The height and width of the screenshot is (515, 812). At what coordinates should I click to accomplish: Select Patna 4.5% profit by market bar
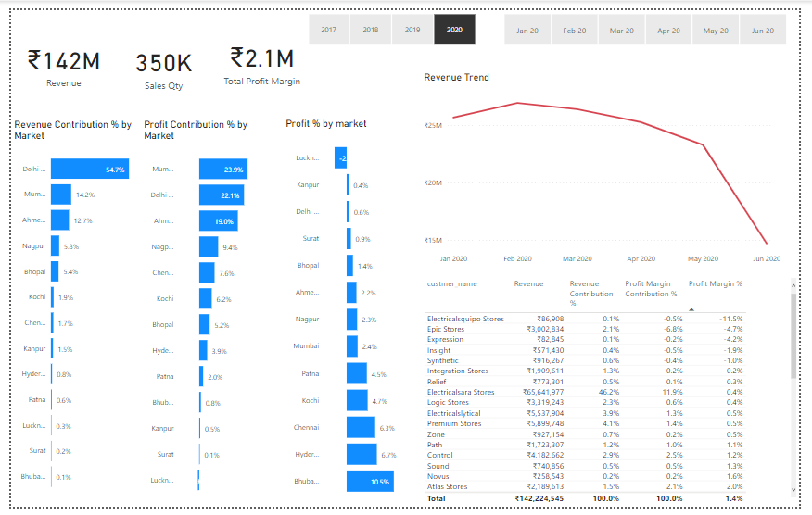357,373
